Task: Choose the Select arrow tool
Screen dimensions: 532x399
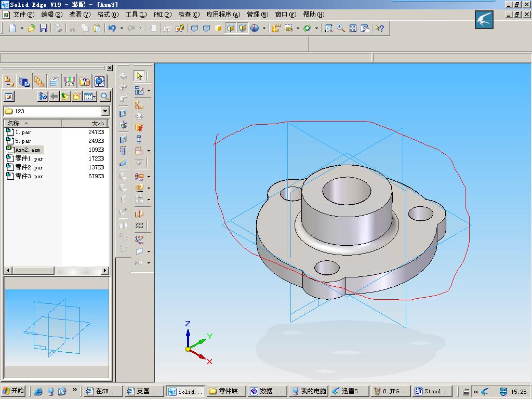Action: 139,76
